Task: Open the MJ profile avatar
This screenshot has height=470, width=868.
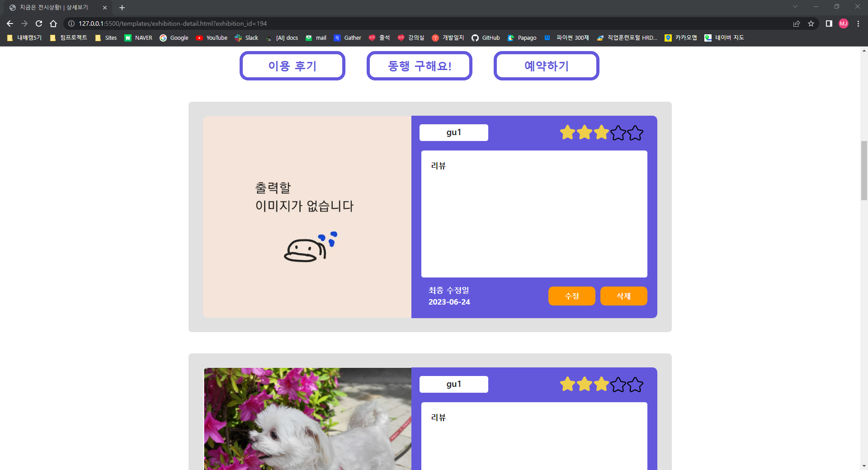Action: [x=844, y=23]
